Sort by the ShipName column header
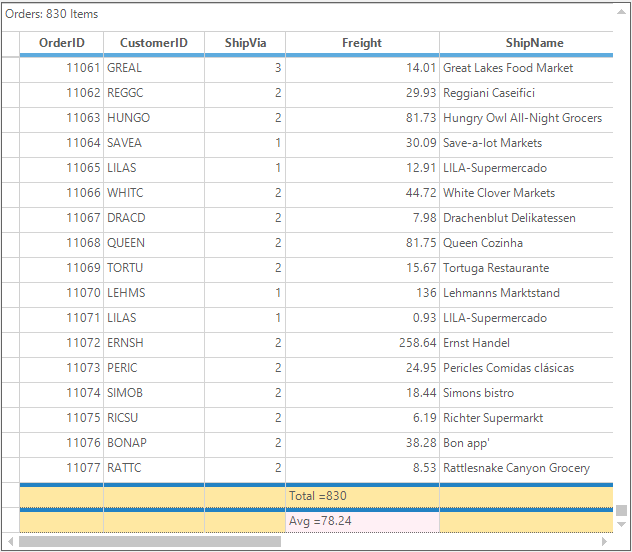The image size is (632, 552). point(526,43)
